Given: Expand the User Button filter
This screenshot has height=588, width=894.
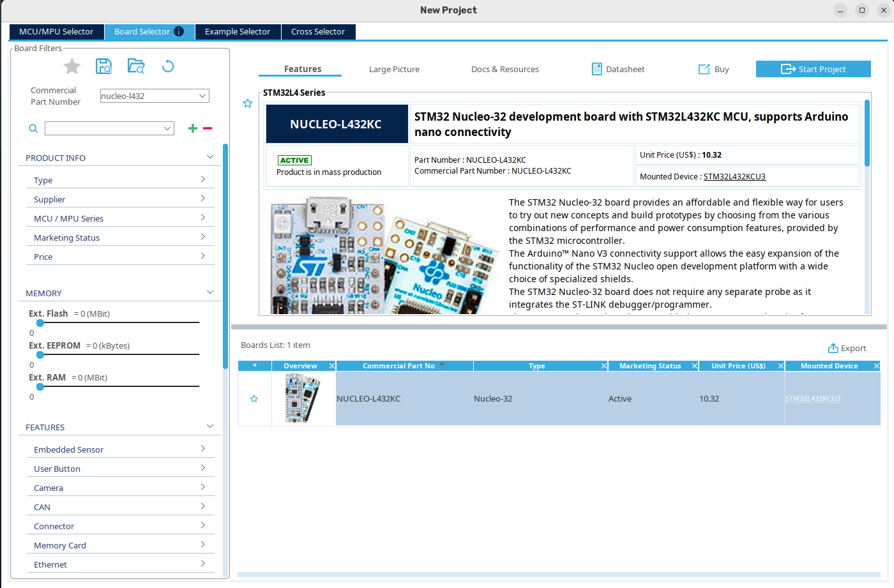Looking at the screenshot, I should (x=203, y=468).
